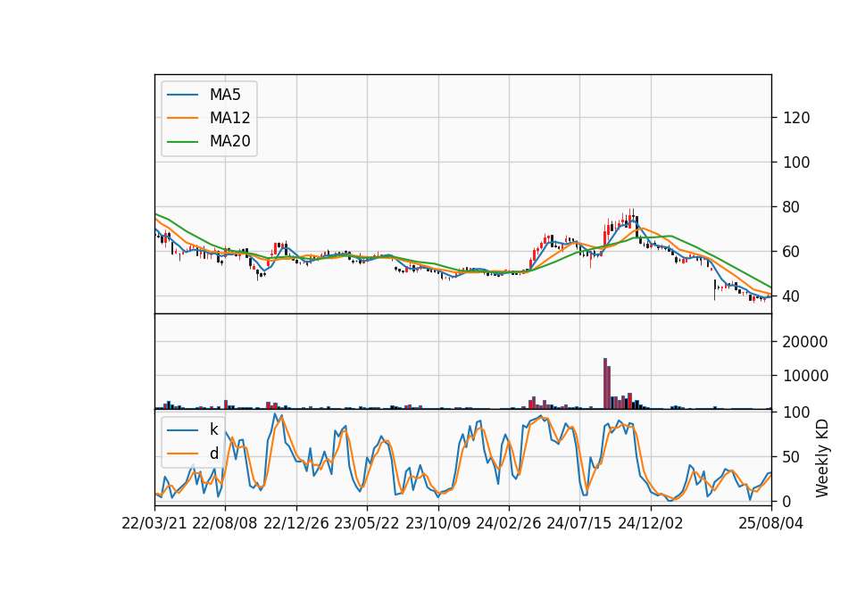Click the 60 price axis tick label
The width and height of the screenshot is (857, 616).
click(792, 252)
